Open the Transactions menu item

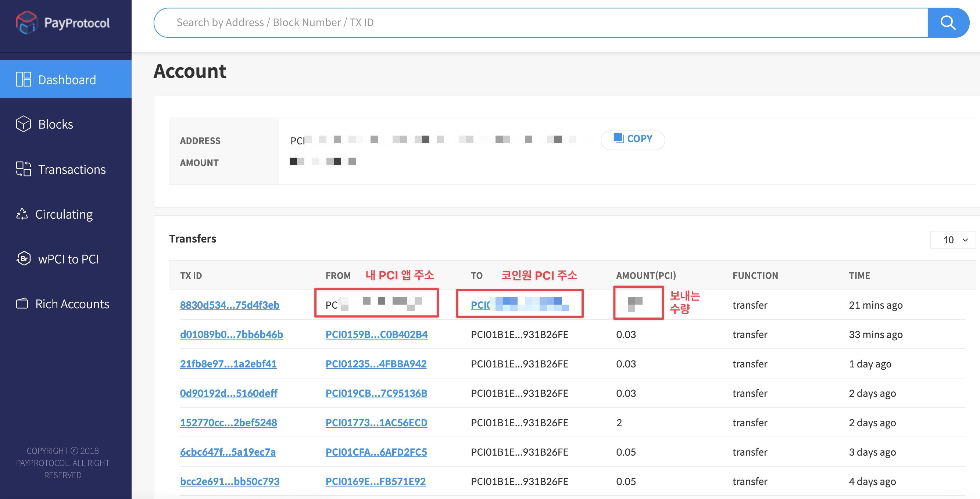point(72,169)
